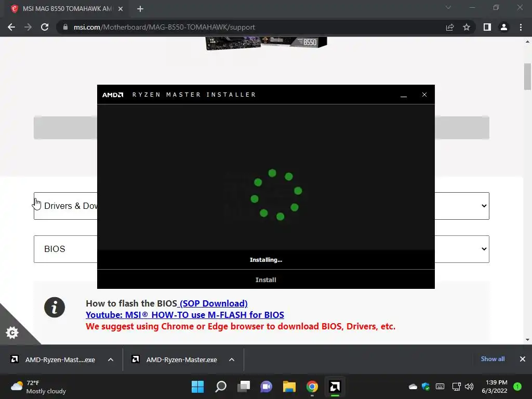Image resolution: width=532 pixels, height=399 pixels.
Task: Select the MSI MAG B550 TOMAHAWK tab
Action: pos(67,9)
